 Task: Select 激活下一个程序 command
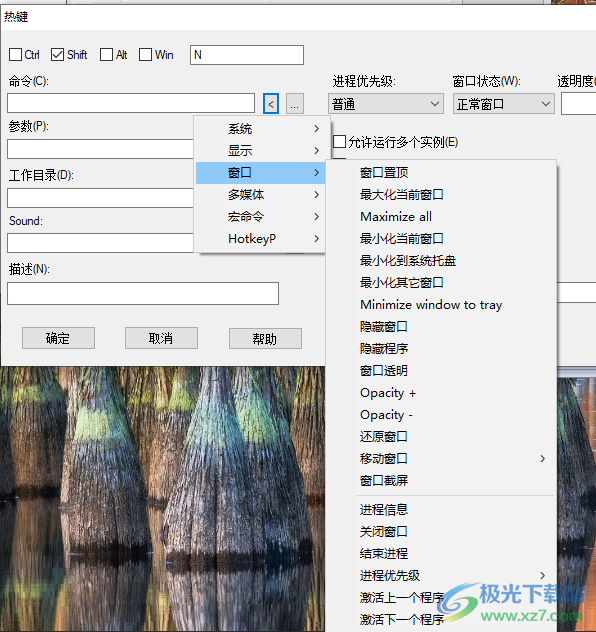(x=441, y=620)
